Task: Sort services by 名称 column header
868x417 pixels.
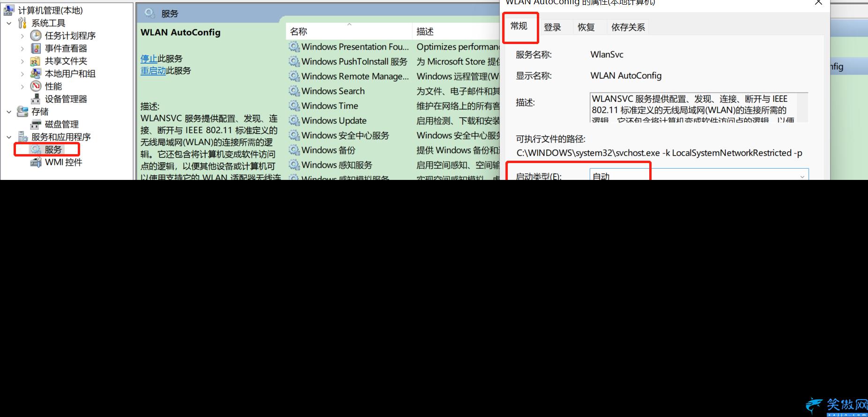Action: tap(349, 31)
